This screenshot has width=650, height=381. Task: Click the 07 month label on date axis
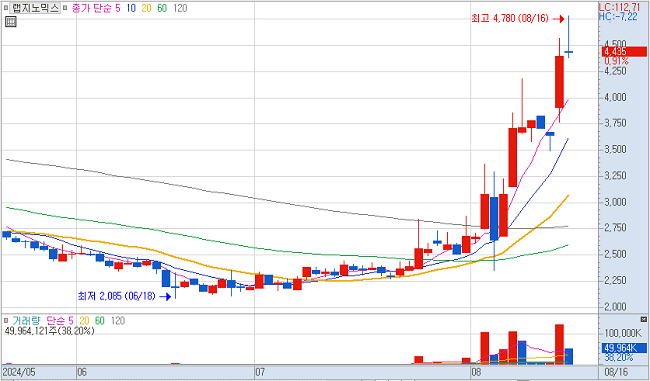pyautogui.click(x=260, y=371)
